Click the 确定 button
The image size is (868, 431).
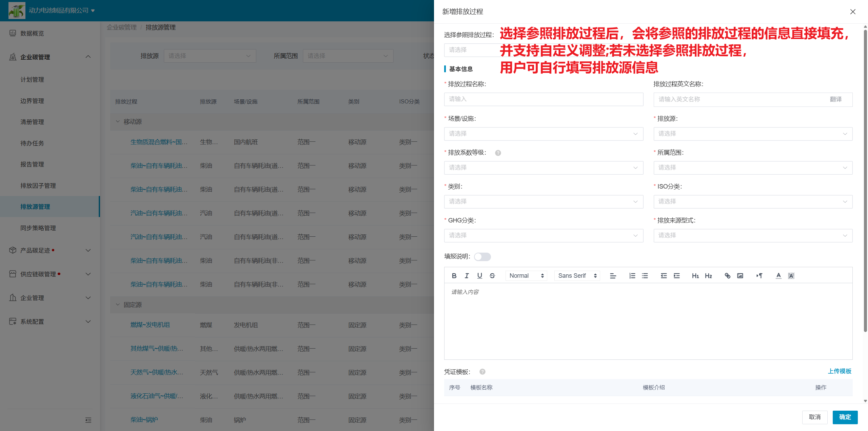click(x=845, y=417)
